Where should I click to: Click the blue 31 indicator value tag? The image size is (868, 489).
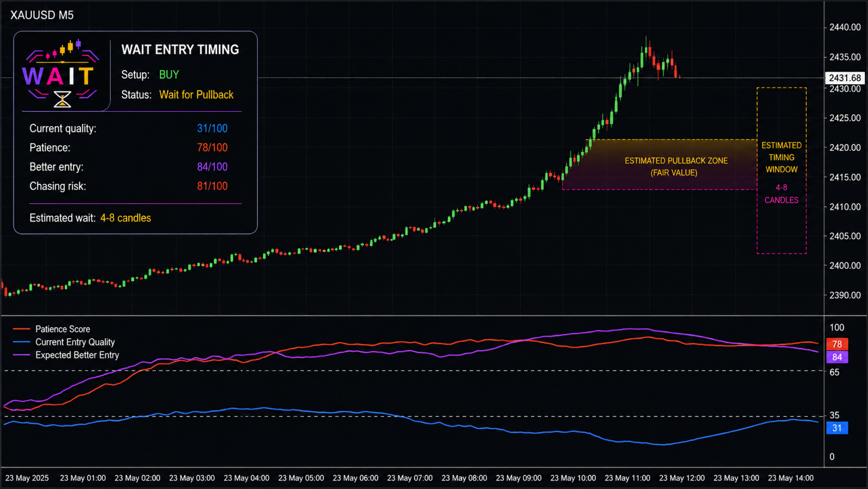coord(837,428)
